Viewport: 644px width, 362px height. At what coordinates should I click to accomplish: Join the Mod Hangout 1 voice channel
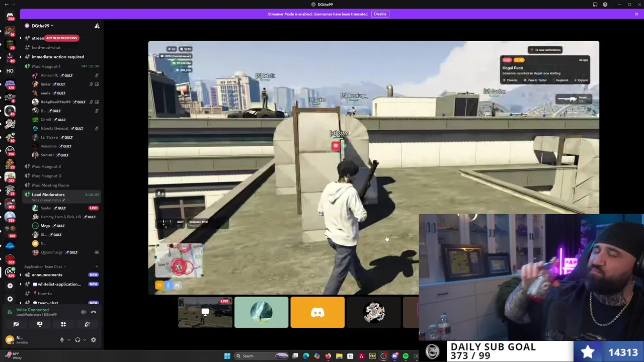[46, 66]
